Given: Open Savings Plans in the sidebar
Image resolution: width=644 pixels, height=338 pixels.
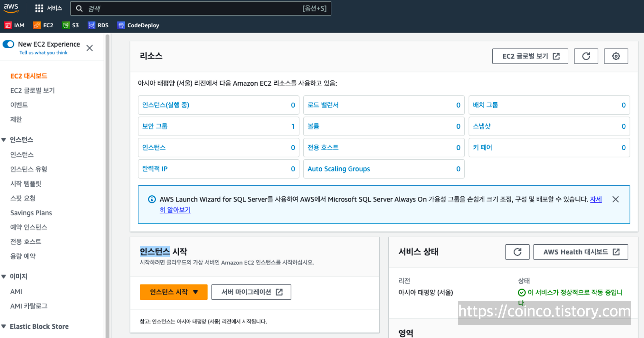Looking at the screenshot, I should [31, 213].
